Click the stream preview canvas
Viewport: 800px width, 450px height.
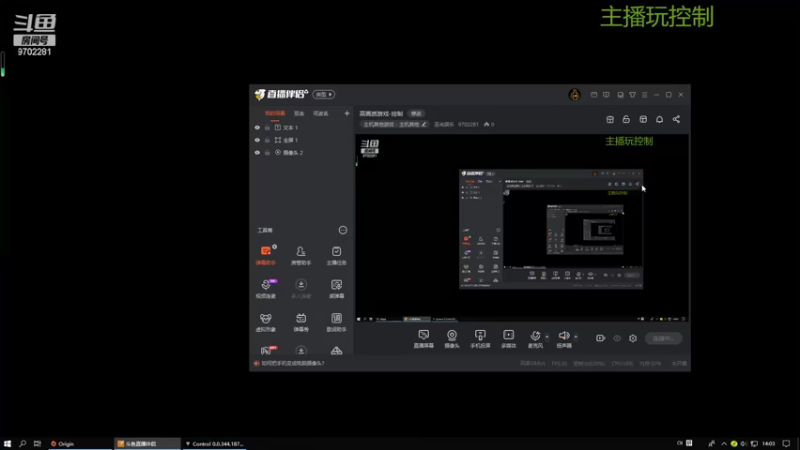click(522, 228)
